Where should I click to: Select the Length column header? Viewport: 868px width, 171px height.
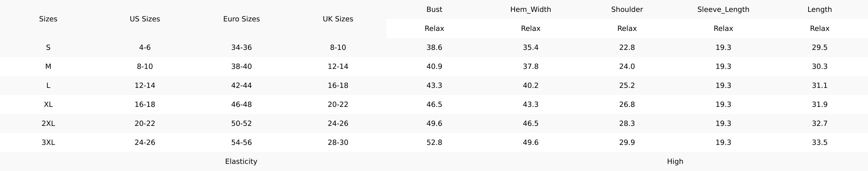(x=820, y=9)
